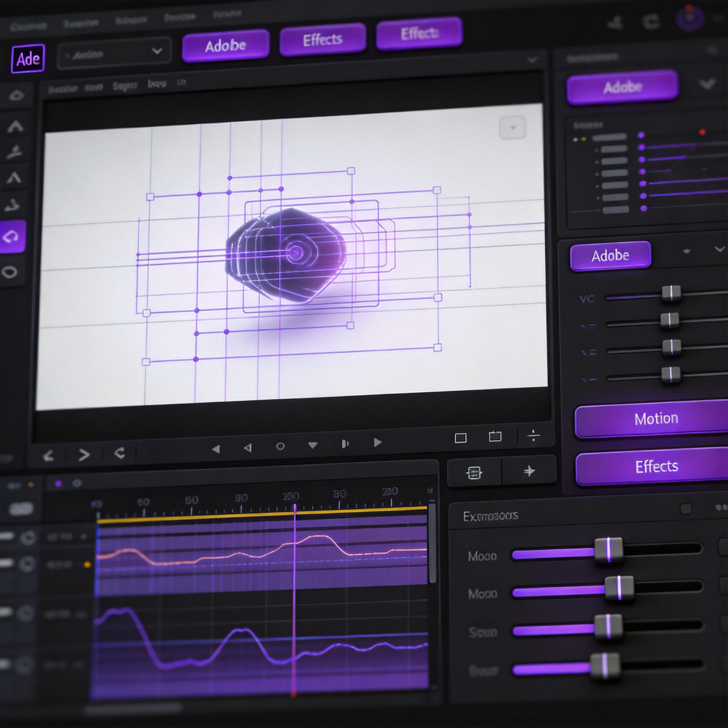Expand the large chevron beside the upper-right Adobe button
This screenshot has width=728, height=728.
click(707, 84)
